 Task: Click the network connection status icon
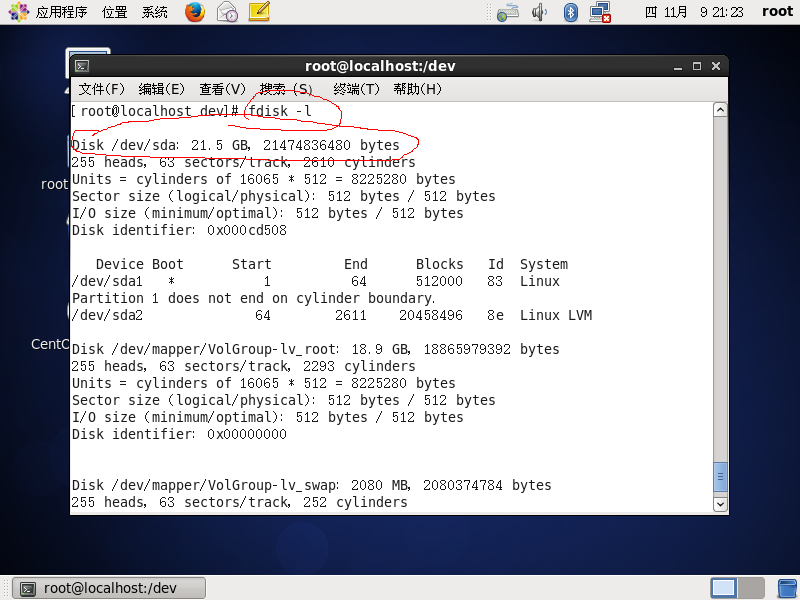click(600, 12)
